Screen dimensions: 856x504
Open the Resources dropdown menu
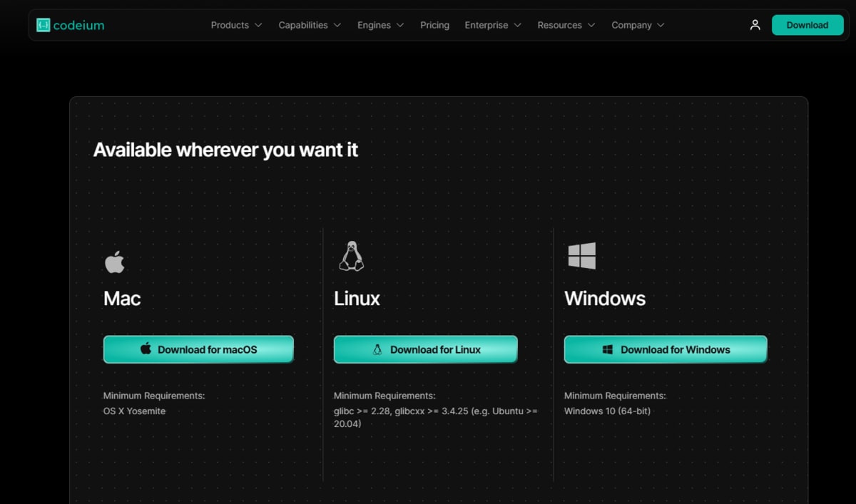pyautogui.click(x=566, y=25)
